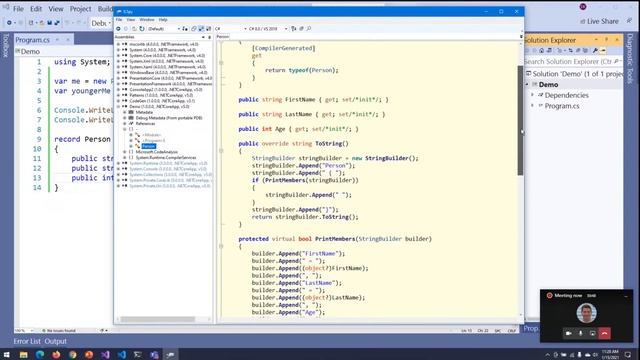
Task: Open File Explorer from the taskbar
Action: (23, 354)
